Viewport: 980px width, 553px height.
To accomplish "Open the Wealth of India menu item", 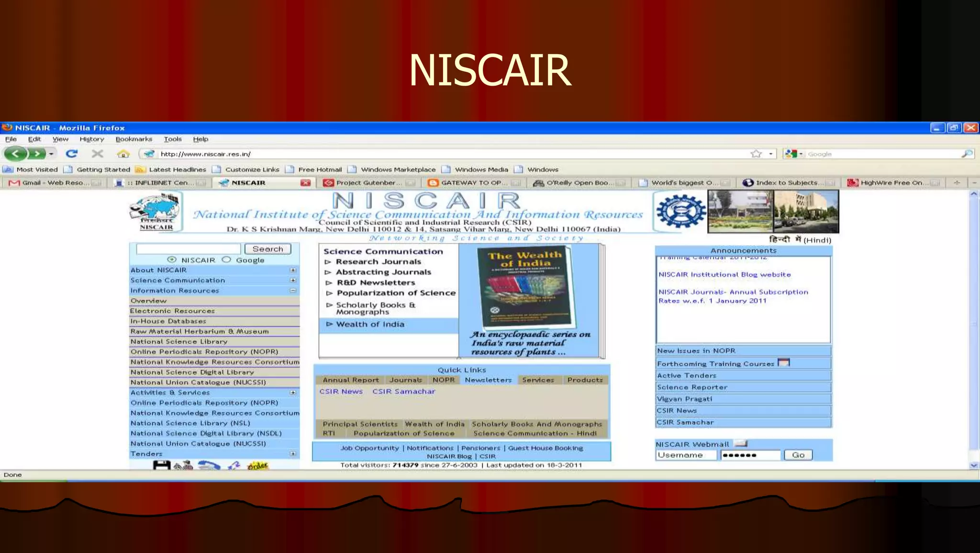I will [370, 324].
